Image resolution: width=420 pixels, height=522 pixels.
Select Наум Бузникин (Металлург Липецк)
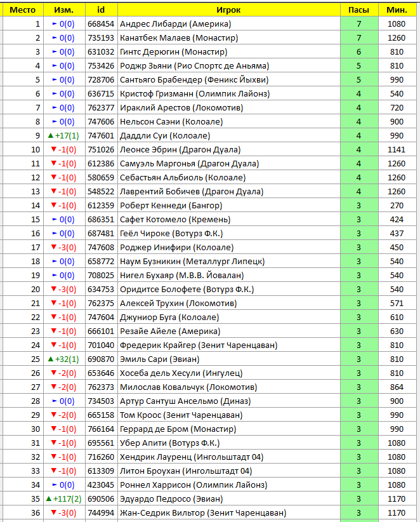tap(229, 262)
